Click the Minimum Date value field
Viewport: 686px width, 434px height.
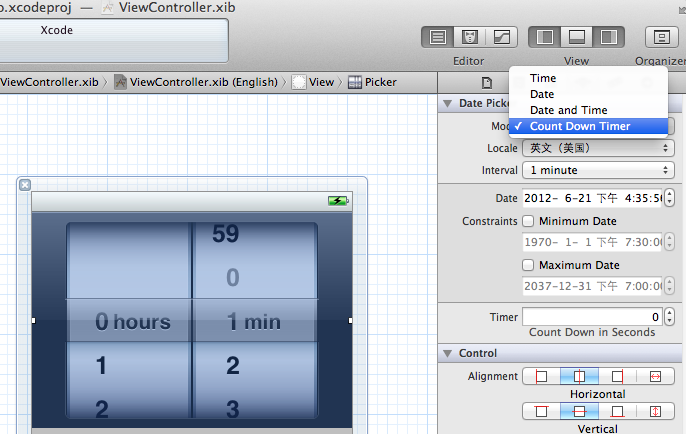pyautogui.click(x=592, y=242)
